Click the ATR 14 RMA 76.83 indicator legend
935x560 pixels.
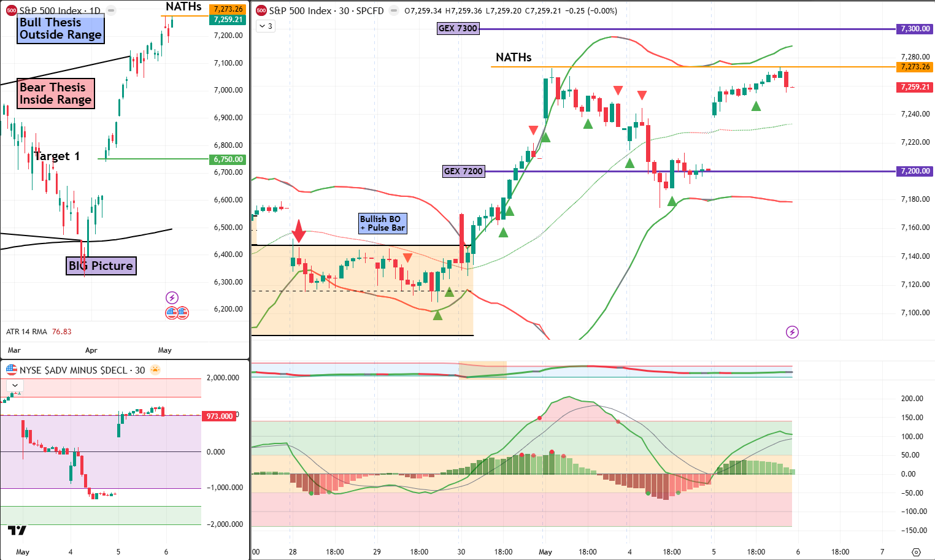39,332
